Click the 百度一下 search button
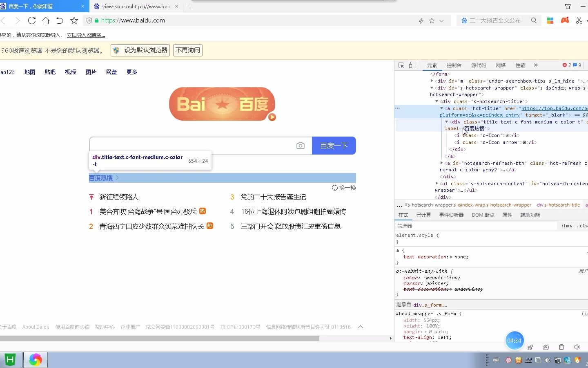 [334, 146]
